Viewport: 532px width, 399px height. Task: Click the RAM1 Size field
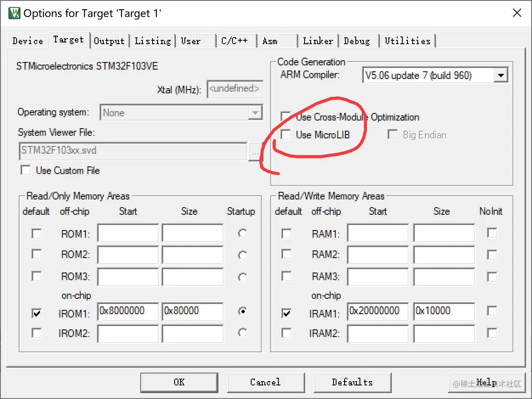[x=444, y=233]
